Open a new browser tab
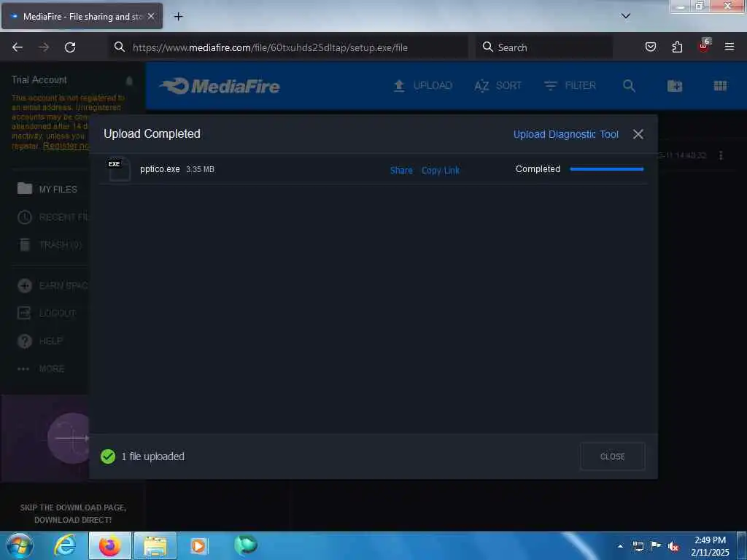Viewport: 747px width, 560px height. click(x=178, y=17)
